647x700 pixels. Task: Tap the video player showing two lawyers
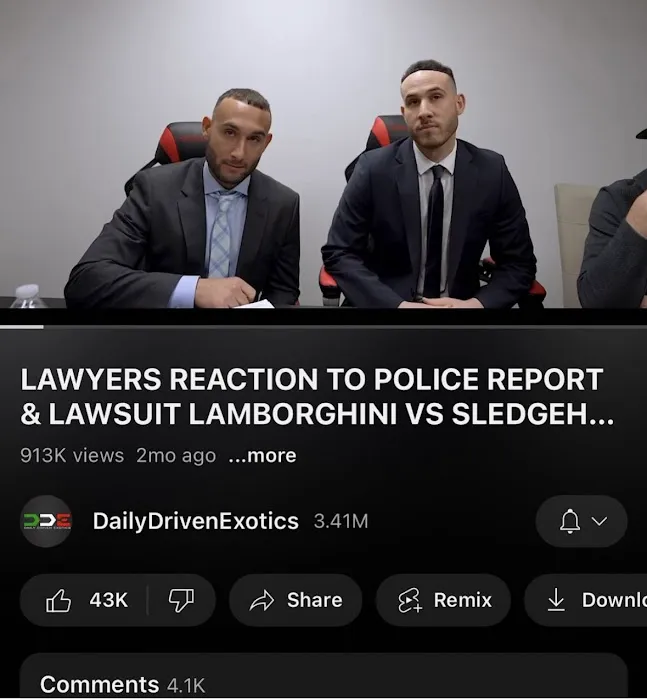(x=323, y=154)
